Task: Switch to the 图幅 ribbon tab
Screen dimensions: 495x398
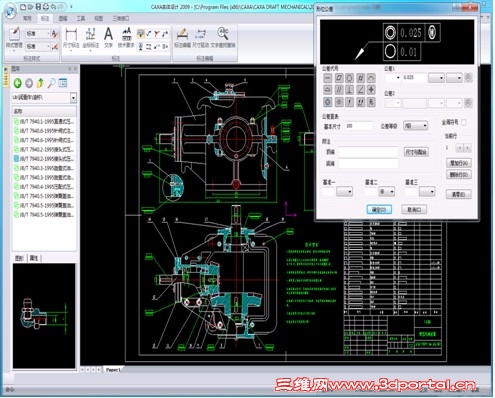Action: point(63,18)
